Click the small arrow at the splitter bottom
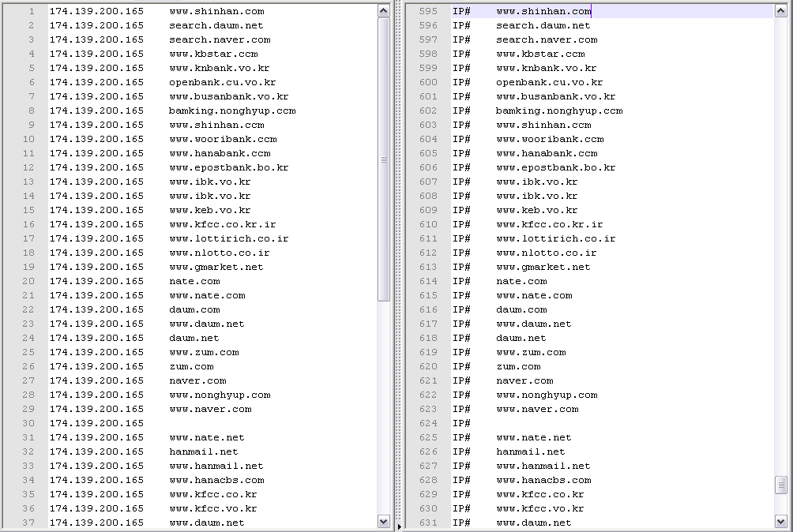This screenshot has height=532, width=793. coord(400,527)
